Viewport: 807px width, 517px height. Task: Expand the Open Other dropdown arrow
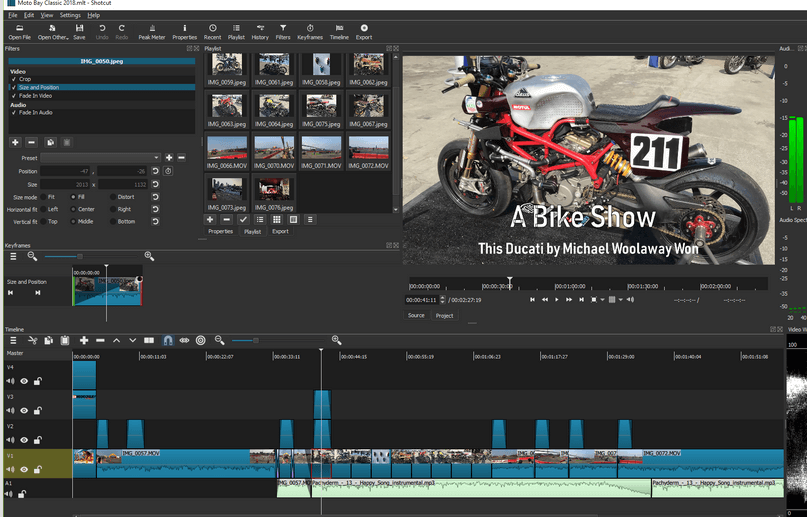pyautogui.click(x=67, y=38)
